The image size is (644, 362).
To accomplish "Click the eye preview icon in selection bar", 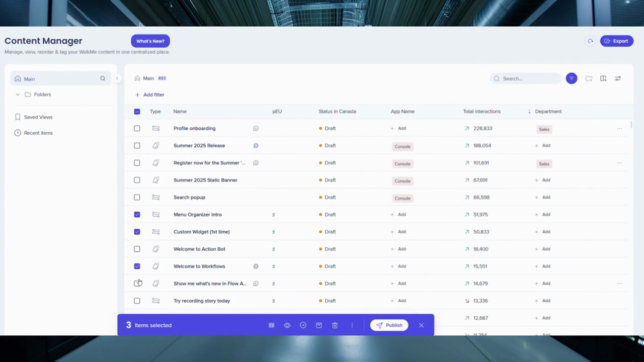I will (x=287, y=325).
